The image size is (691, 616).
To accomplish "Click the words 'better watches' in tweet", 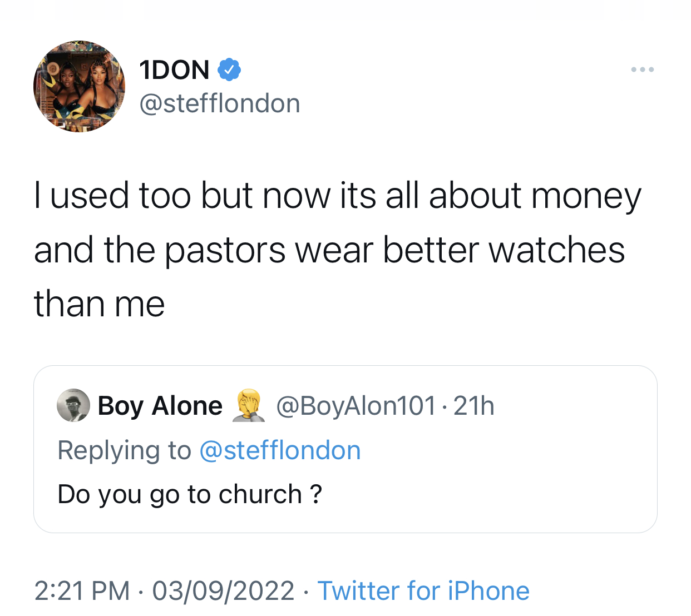I will pyautogui.click(x=504, y=250).
